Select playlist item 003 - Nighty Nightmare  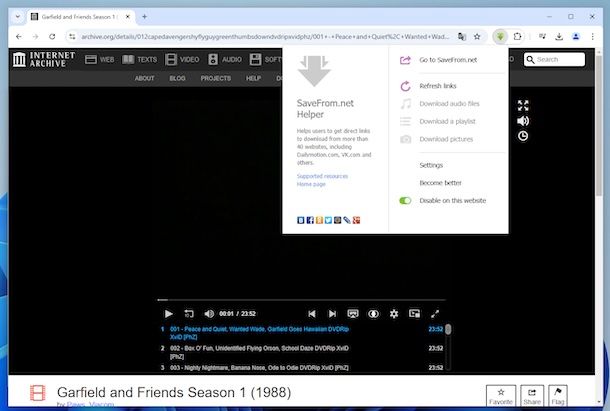(259, 367)
